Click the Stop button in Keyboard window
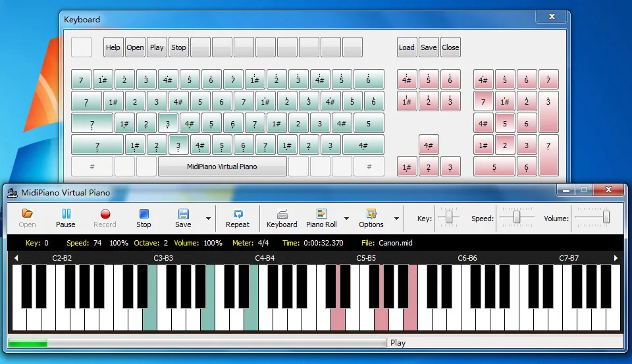 click(x=178, y=47)
